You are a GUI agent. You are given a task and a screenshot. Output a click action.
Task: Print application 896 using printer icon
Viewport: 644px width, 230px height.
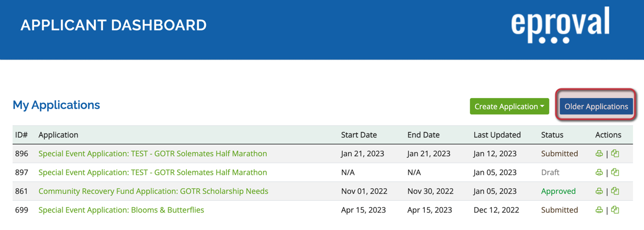[599, 154]
